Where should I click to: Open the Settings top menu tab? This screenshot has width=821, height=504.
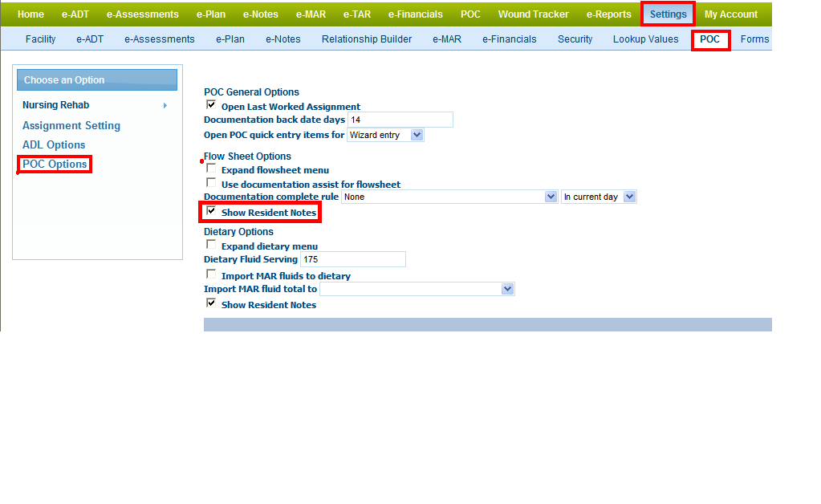pyautogui.click(x=668, y=14)
